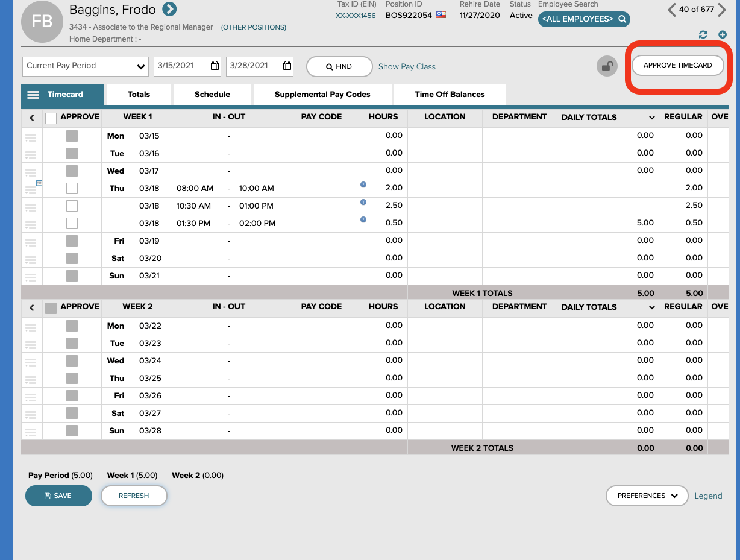Collapse Week 1 columns with left chevron
740x560 pixels.
(x=31, y=118)
